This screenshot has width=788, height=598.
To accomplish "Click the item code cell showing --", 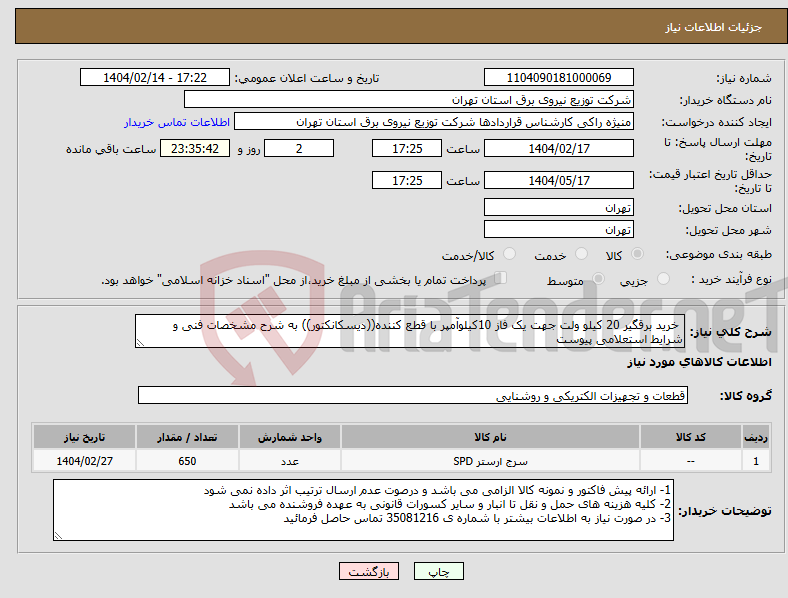I will pos(691,461).
